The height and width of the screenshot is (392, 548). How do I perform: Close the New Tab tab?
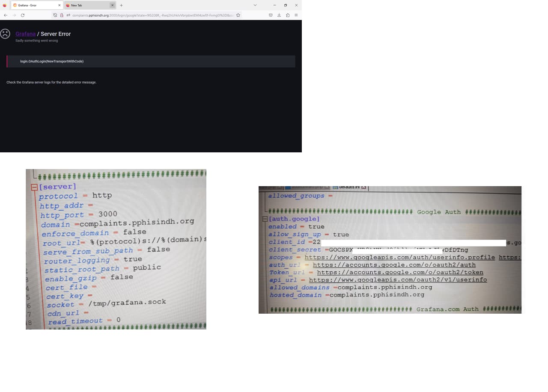point(113,5)
